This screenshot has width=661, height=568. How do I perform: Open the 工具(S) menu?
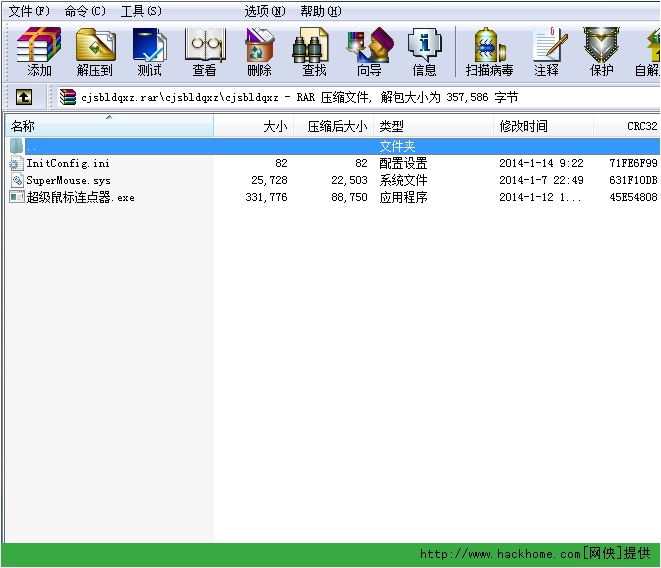(x=141, y=11)
